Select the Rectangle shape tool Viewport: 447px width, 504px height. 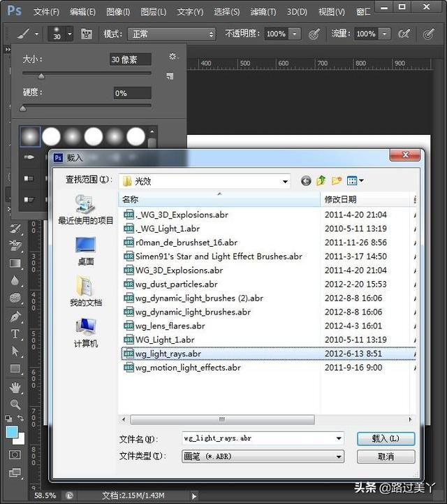[x=15, y=368]
